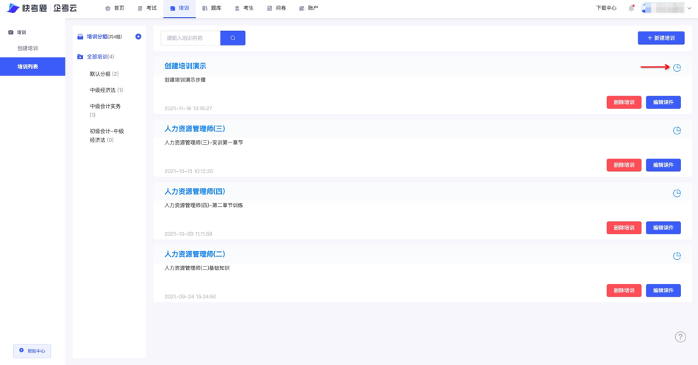The width and height of the screenshot is (698, 365).
Task: Edit courseware for 创建培训演示
Action: [663, 102]
